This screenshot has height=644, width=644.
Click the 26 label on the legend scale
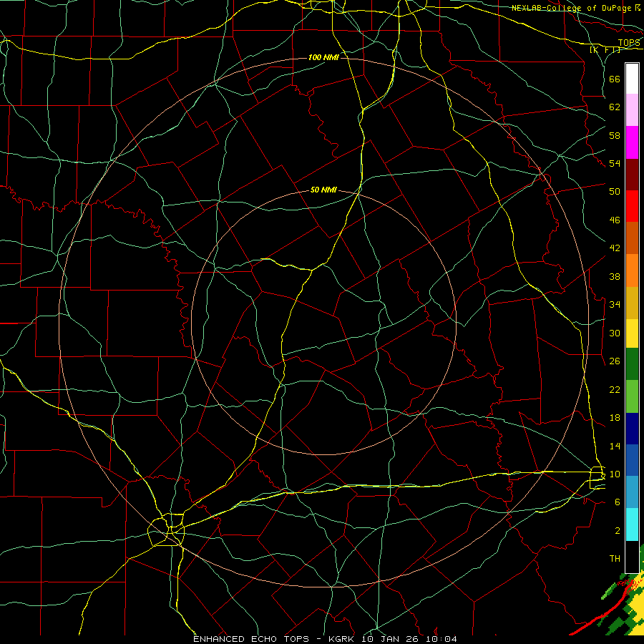(615, 361)
